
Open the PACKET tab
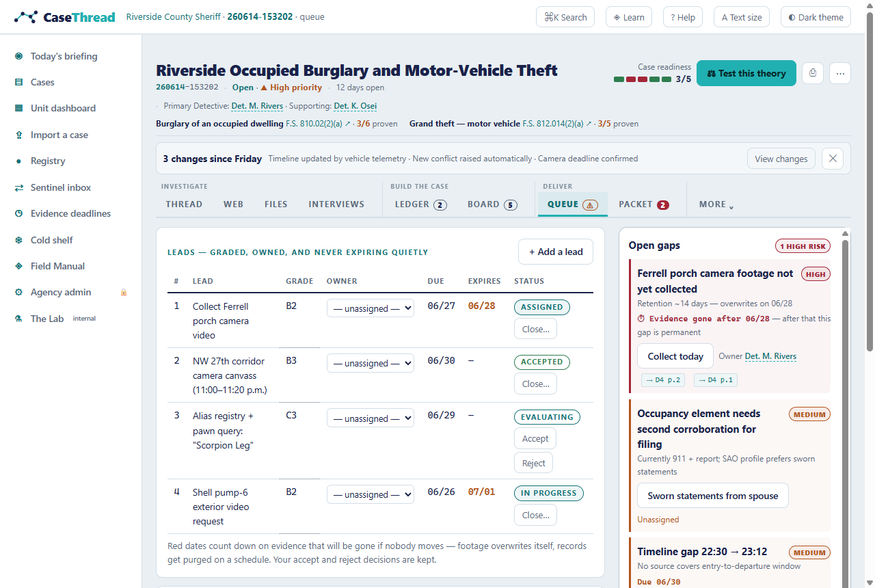(x=643, y=204)
